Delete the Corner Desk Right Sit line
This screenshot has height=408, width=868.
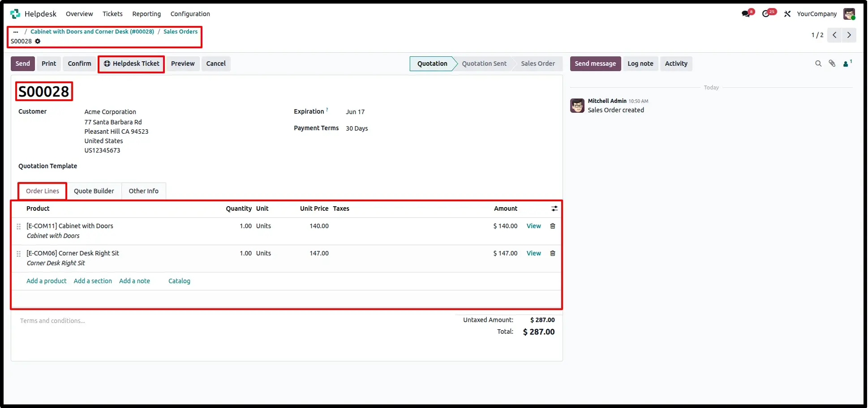click(x=553, y=253)
